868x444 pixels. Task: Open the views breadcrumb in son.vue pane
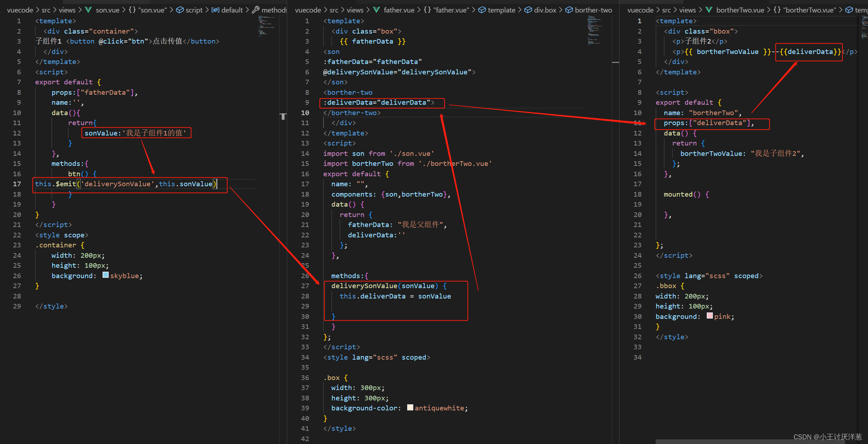click(67, 10)
